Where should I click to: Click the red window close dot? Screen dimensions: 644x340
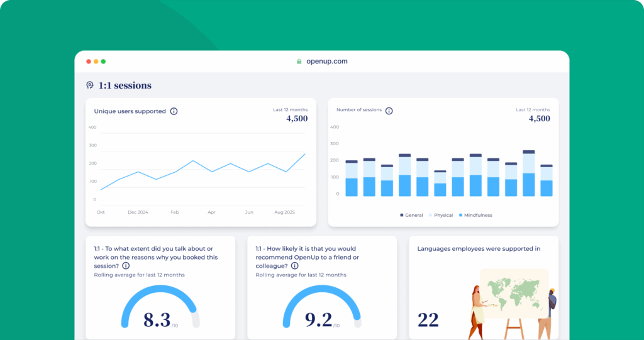pyautogui.click(x=89, y=62)
